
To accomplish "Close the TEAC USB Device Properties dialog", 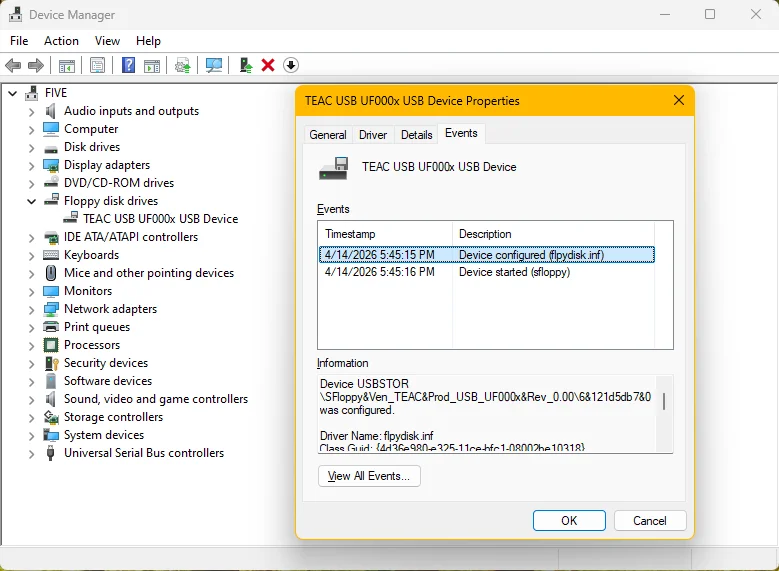I will (679, 100).
